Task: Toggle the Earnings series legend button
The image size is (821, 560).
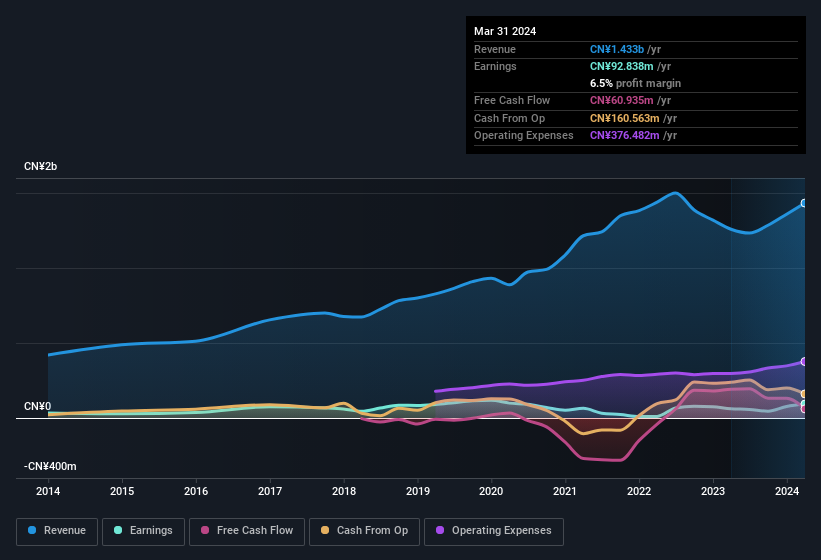Action: 143,531
